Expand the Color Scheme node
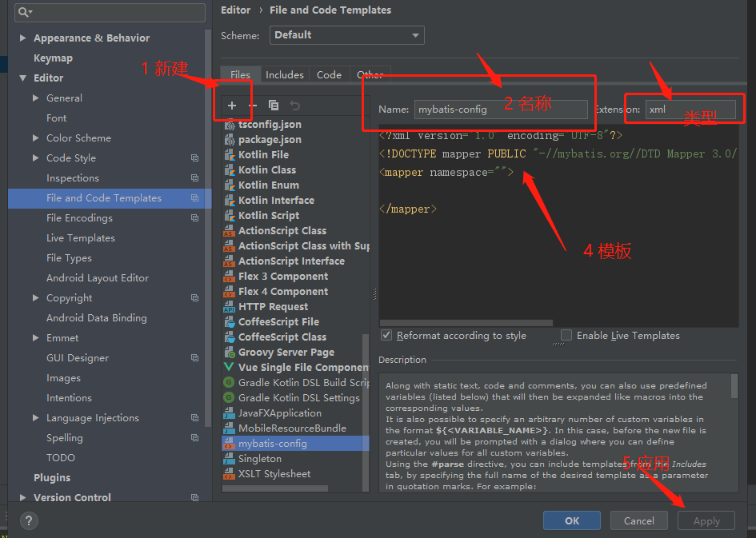Screen dimensions: 756x538 (35, 137)
